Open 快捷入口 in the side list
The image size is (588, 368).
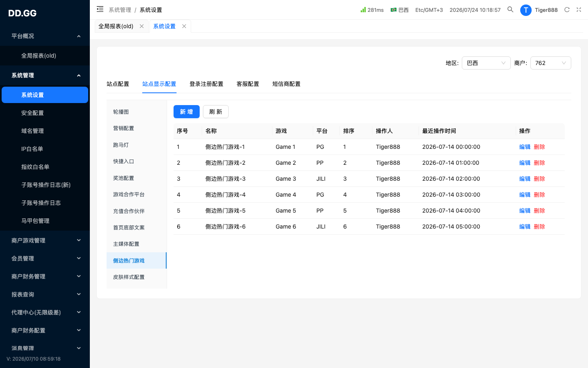[136, 161]
